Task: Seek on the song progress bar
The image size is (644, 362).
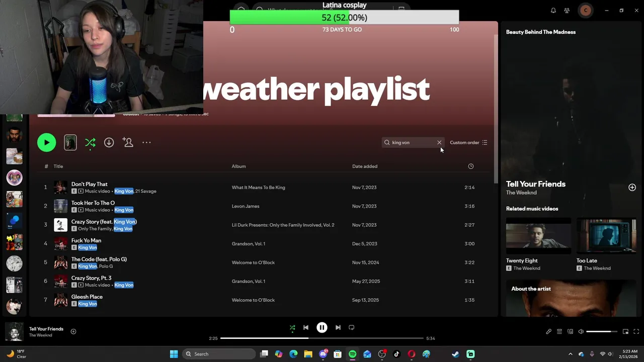Action: [322, 338]
